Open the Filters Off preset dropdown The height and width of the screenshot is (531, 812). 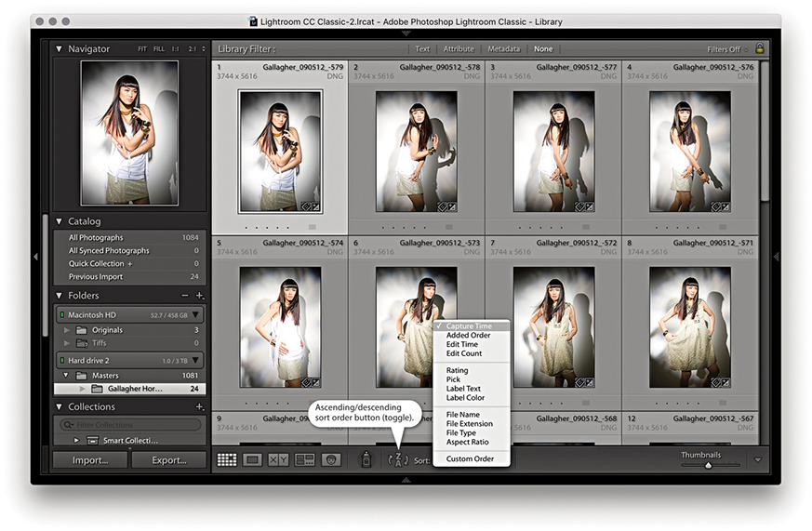(727, 49)
